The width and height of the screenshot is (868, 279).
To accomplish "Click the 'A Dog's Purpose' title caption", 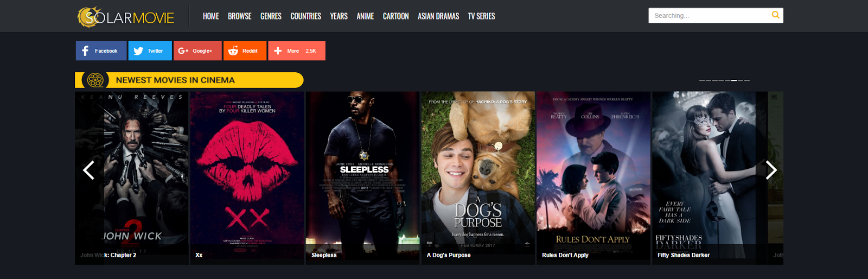I will (449, 255).
